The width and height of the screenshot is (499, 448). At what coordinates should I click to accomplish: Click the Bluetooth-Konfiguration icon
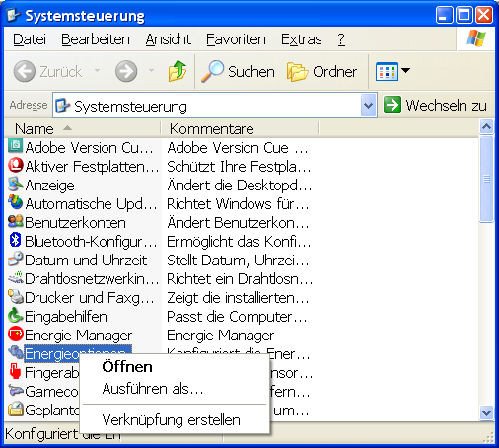pos(15,240)
